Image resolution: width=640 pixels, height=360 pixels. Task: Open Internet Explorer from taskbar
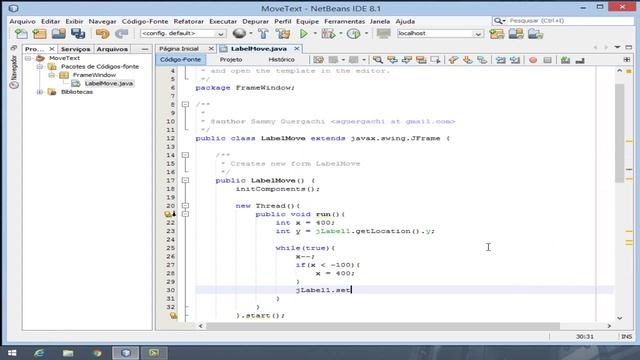pyautogui.click(x=40, y=353)
